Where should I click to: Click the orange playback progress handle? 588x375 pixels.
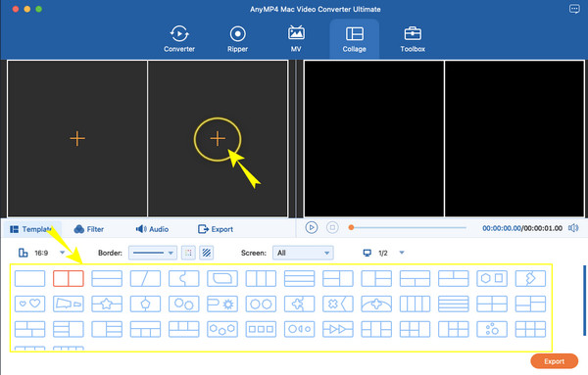[x=351, y=227]
